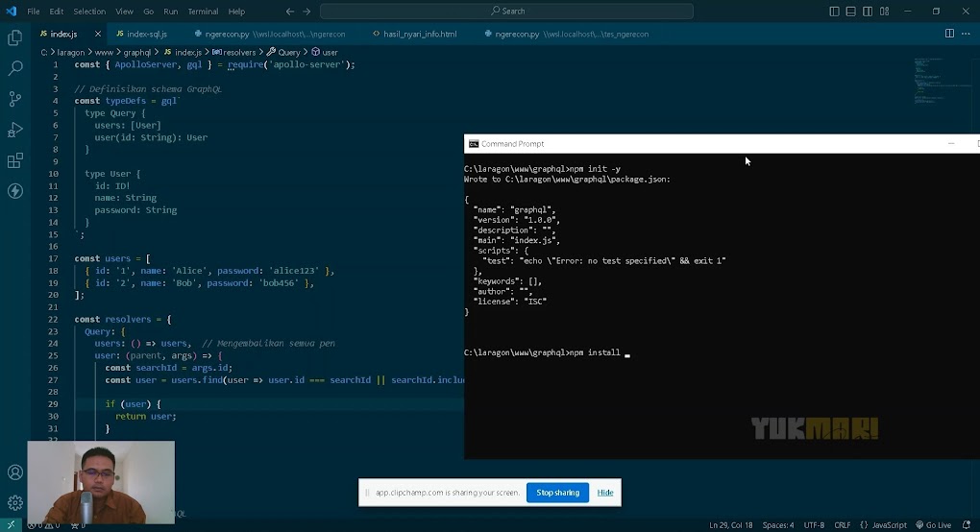Image resolution: width=980 pixels, height=532 pixels.
Task: Click errors and warnings status indicator
Action: [x=44, y=525]
